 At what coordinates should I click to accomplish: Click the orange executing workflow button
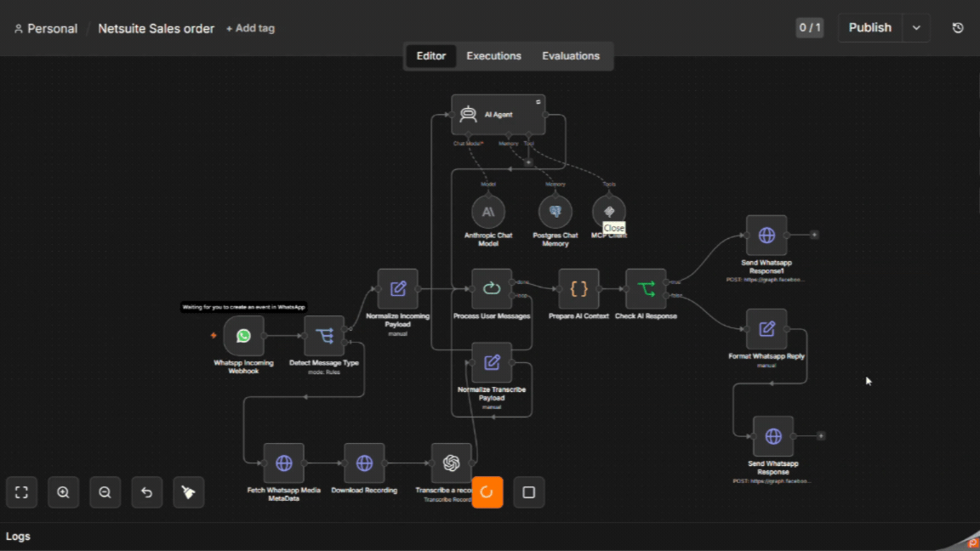click(487, 492)
